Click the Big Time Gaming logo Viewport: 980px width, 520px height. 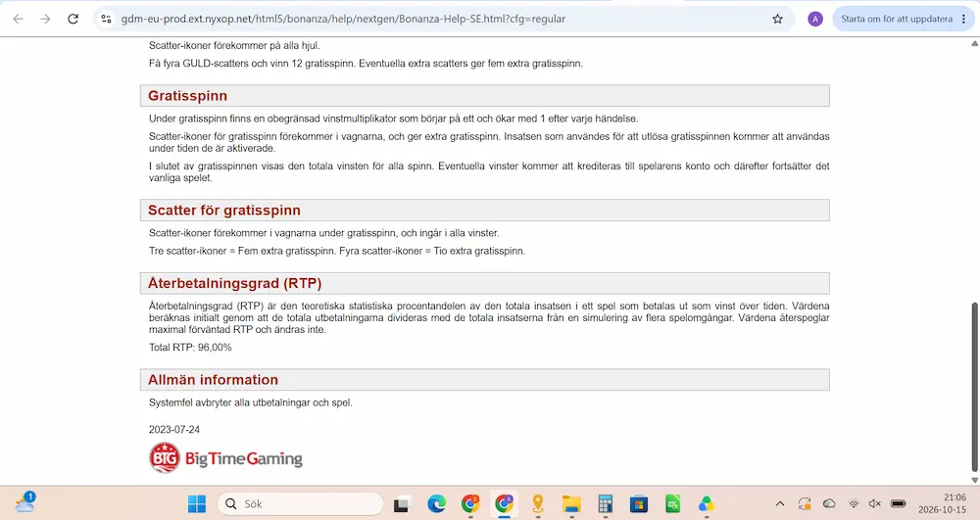pos(225,457)
